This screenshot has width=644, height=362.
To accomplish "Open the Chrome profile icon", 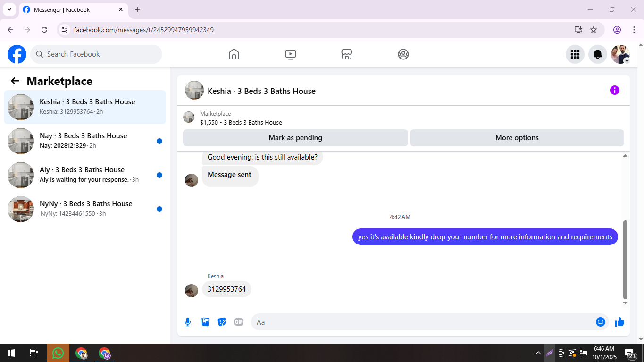I will (x=617, y=30).
